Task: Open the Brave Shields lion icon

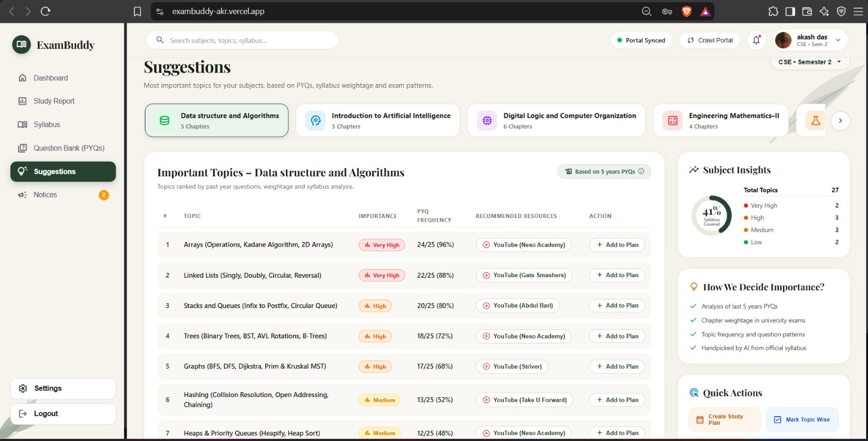Action: tap(686, 11)
